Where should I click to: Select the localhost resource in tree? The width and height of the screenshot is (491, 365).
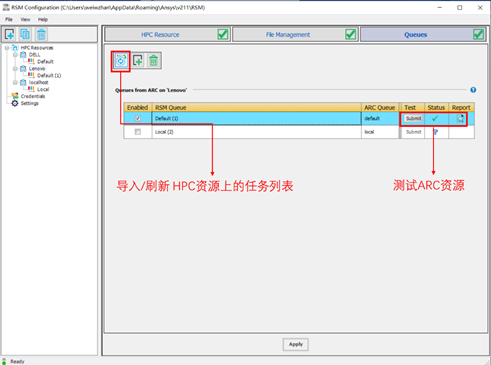(x=38, y=82)
